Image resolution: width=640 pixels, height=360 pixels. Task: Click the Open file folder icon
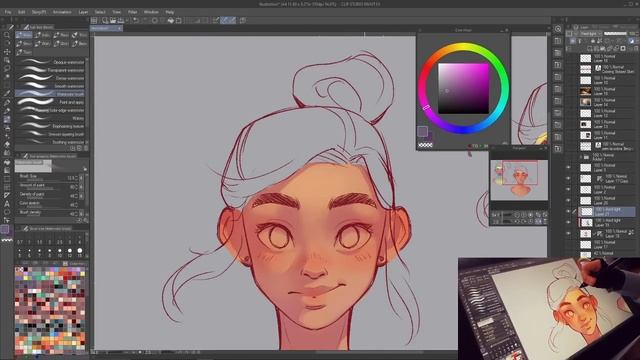[113, 20]
